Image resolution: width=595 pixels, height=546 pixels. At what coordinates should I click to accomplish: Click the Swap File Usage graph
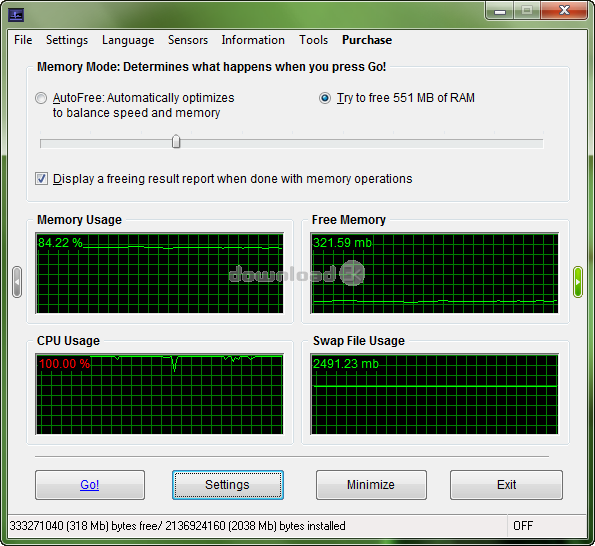(x=434, y=394)
